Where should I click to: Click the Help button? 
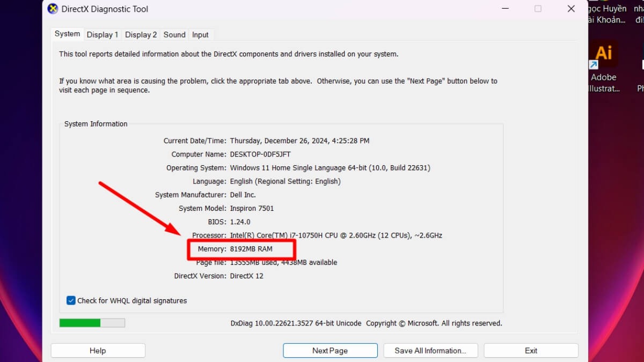(98, 351)
